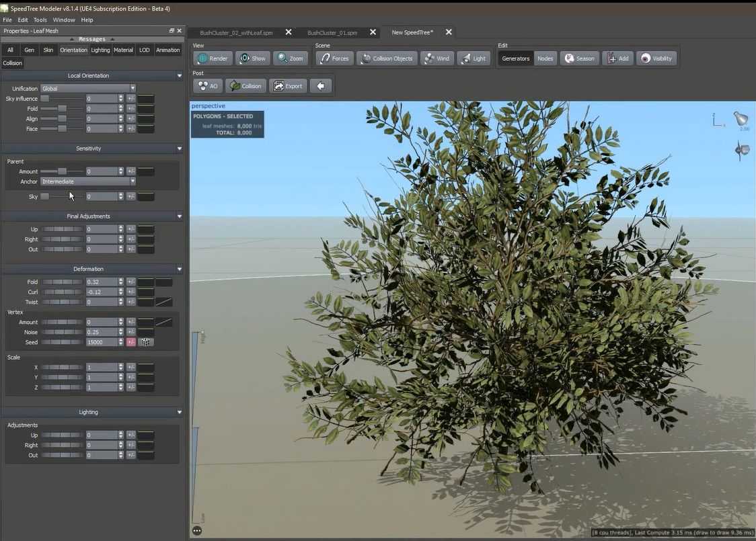The image size is (756, 541).
Task: Toggle variance +/- for Deformation Fold
Action: point(130,282)
